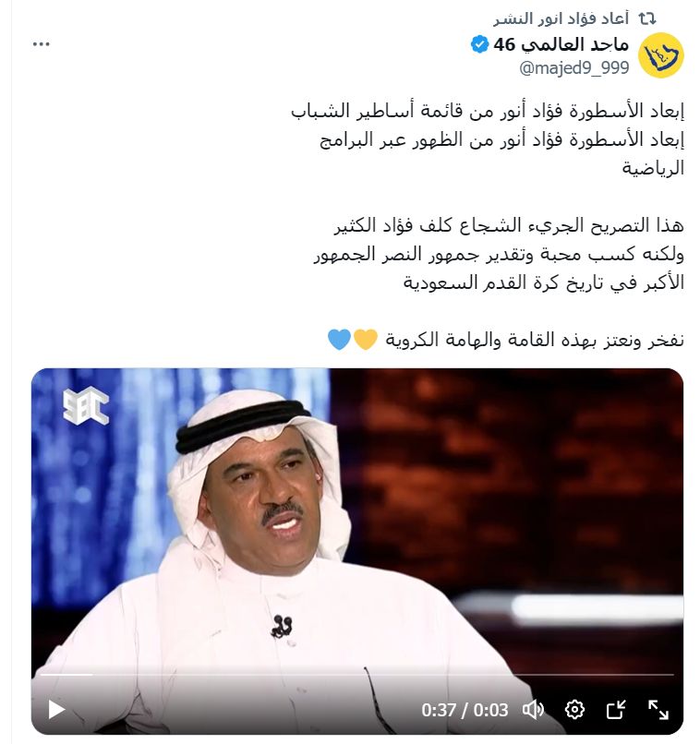Click display name ماجد العالمي 46

(x=561, y=44)
